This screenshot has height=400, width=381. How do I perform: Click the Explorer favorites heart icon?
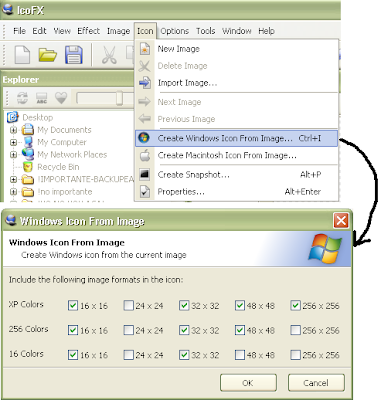pyautogui.click(x=61, y=98)
